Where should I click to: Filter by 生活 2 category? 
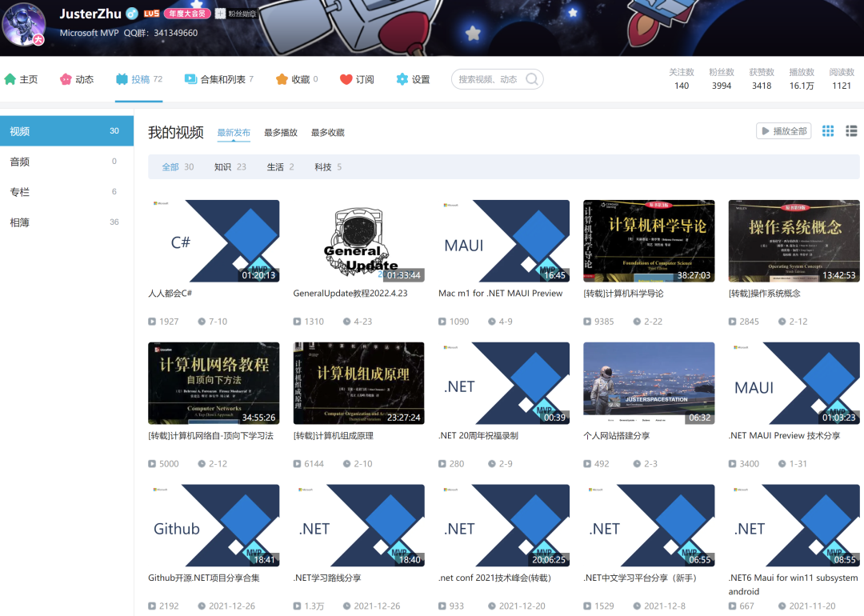tap(280, 167)
